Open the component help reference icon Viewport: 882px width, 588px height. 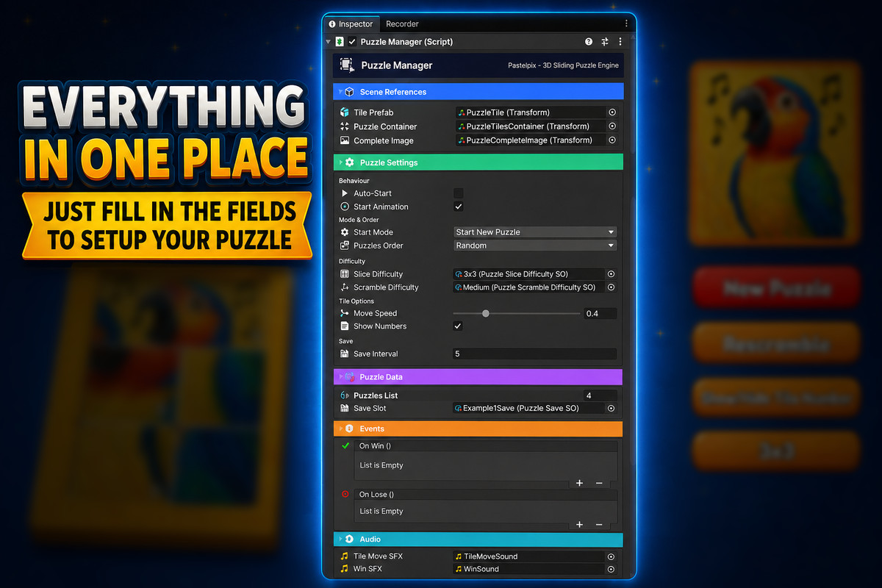pos(589,42)
